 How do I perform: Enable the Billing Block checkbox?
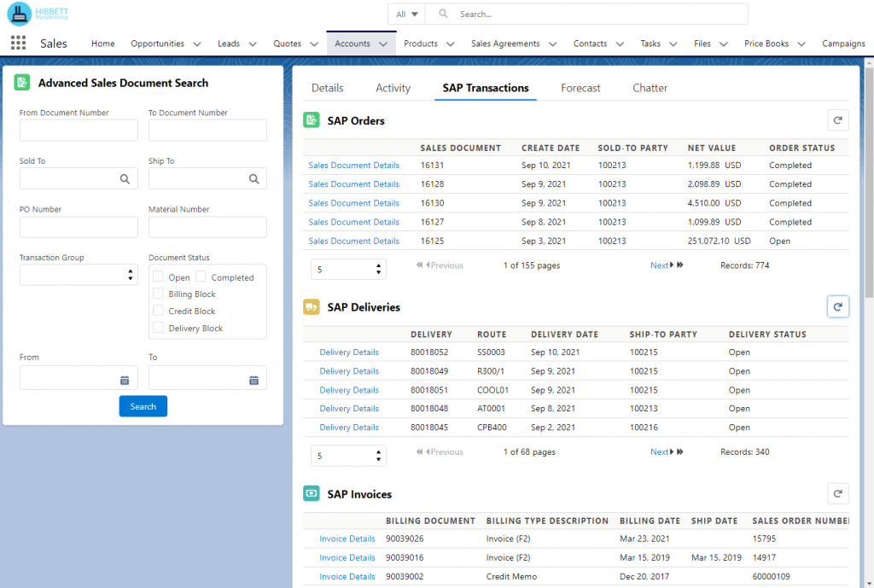click(158, 294)
